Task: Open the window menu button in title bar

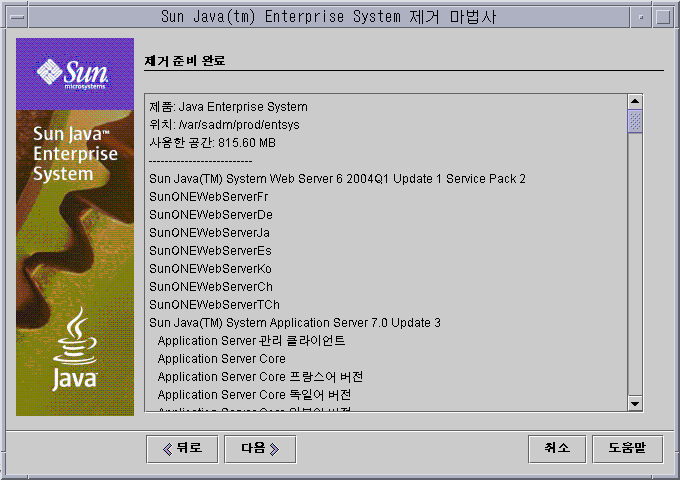Action: (17, 17)
